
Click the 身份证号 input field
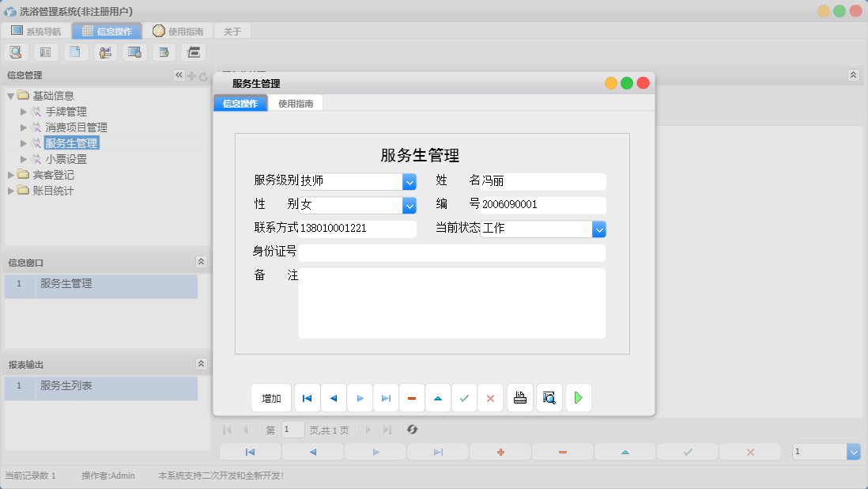451,252
